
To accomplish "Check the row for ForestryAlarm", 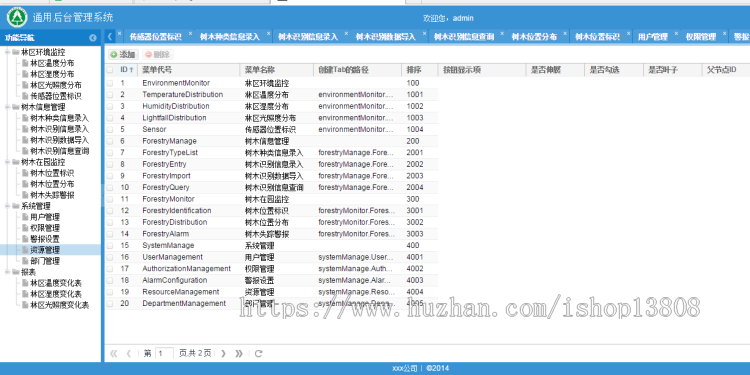I will (110, 234).
